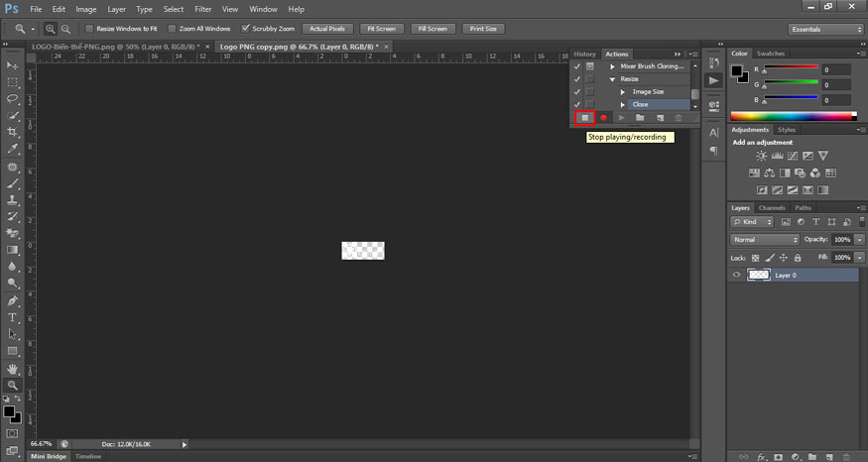Select the Crop tool
Viewport: 868px width, 462px height.
pos(12,132)
